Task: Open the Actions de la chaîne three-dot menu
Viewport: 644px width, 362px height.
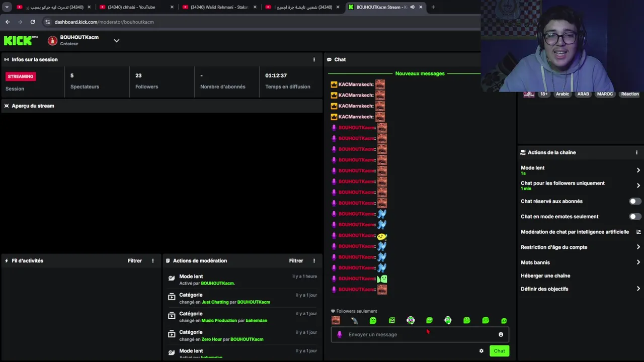Action: click(x=636, y=152)
